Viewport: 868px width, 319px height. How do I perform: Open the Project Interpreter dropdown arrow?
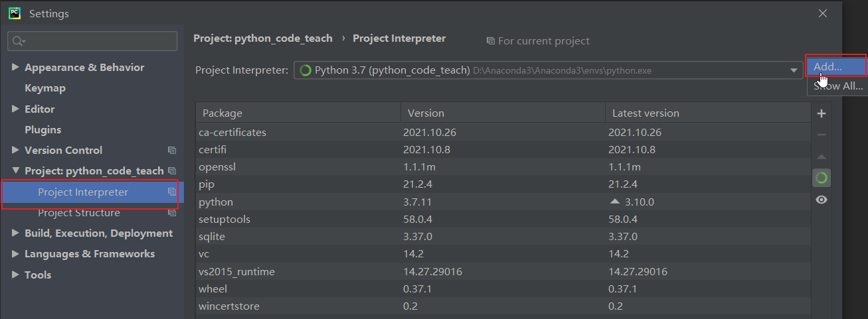point(794,70)
